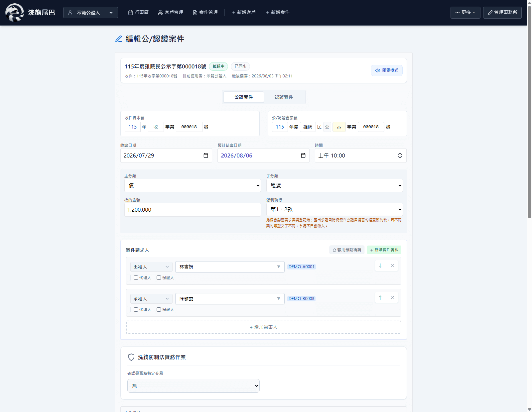Viewport: 532px width, 412px height.
Task: Open the 時間 clock picker icon
Action: coord(400,155)
